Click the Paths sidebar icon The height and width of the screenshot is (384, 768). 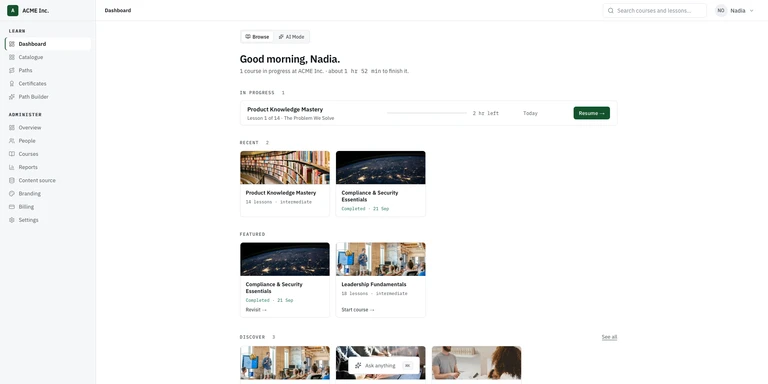(x=12, y=71)
